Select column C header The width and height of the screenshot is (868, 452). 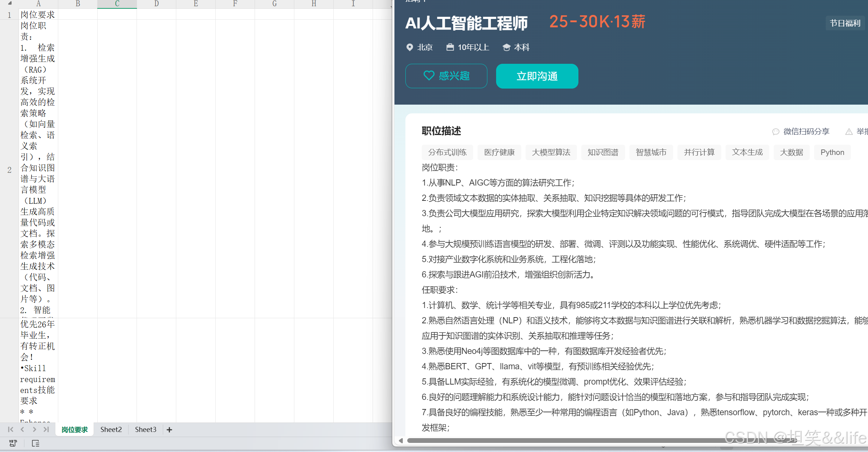(117, 4)
